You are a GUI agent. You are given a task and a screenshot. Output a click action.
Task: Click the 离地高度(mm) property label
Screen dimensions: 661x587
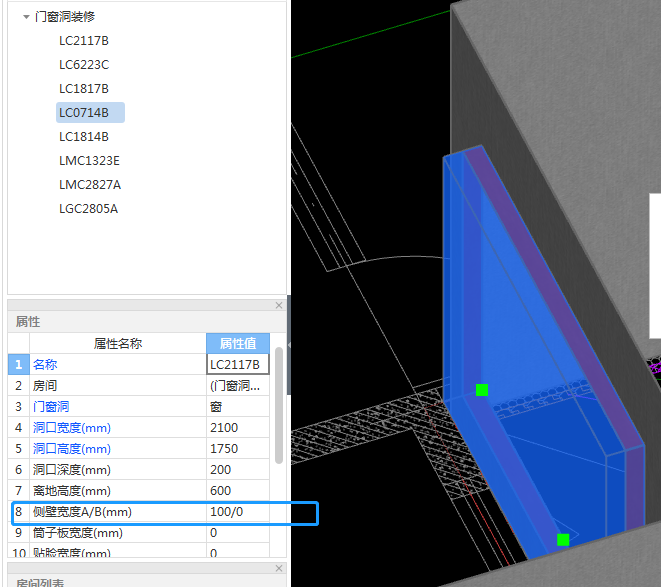[x=72, y=490]
